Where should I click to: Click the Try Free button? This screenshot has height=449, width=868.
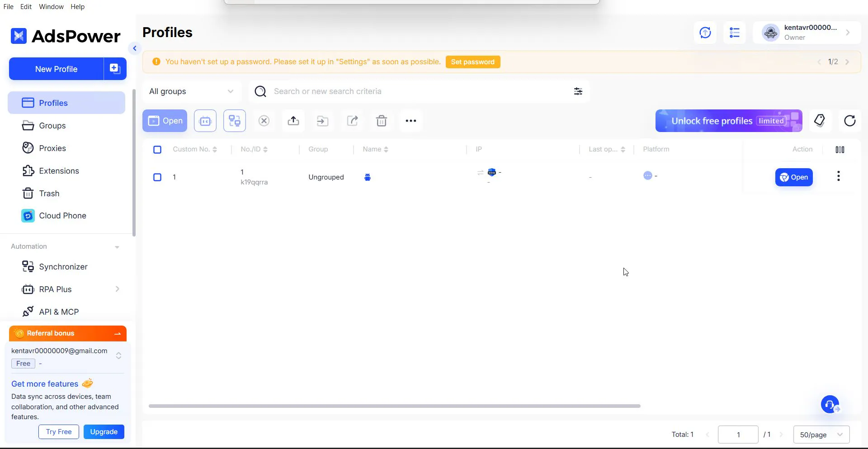pyautogui.click(x=59, y=432)
